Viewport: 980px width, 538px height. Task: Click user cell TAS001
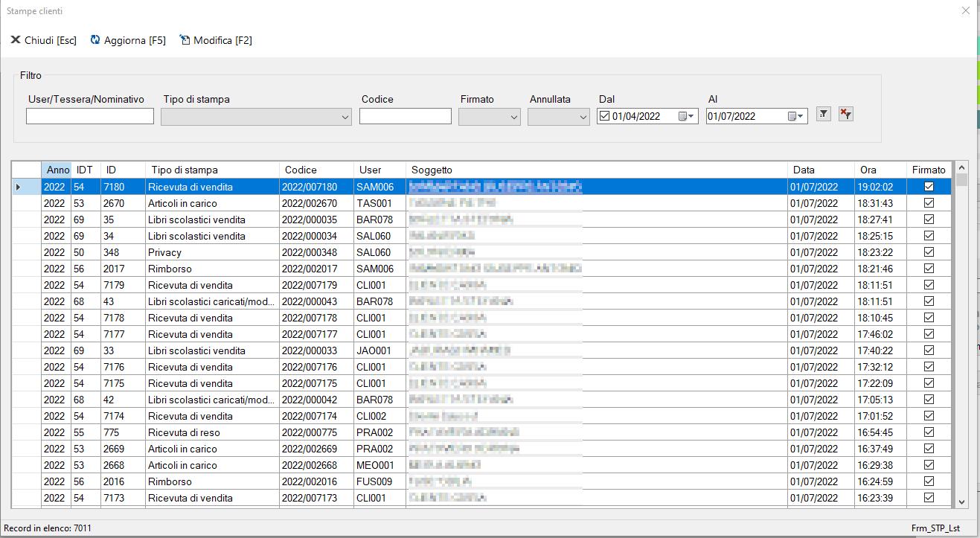[379, 203]
